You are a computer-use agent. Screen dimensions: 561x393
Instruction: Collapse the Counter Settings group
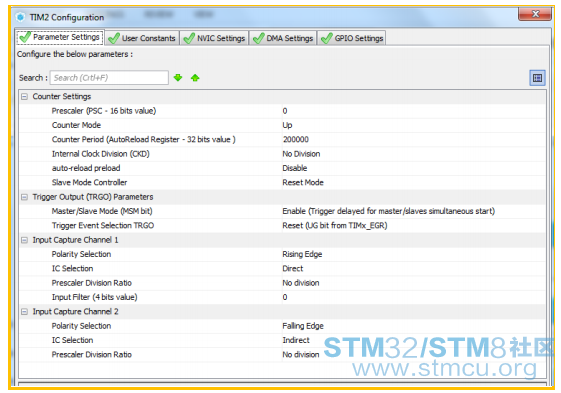pos(24,97)
